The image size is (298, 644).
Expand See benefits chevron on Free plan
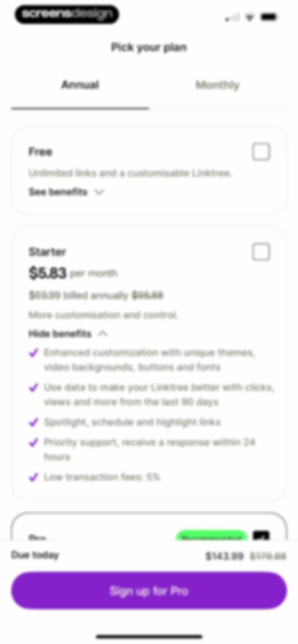click(99, 192)
